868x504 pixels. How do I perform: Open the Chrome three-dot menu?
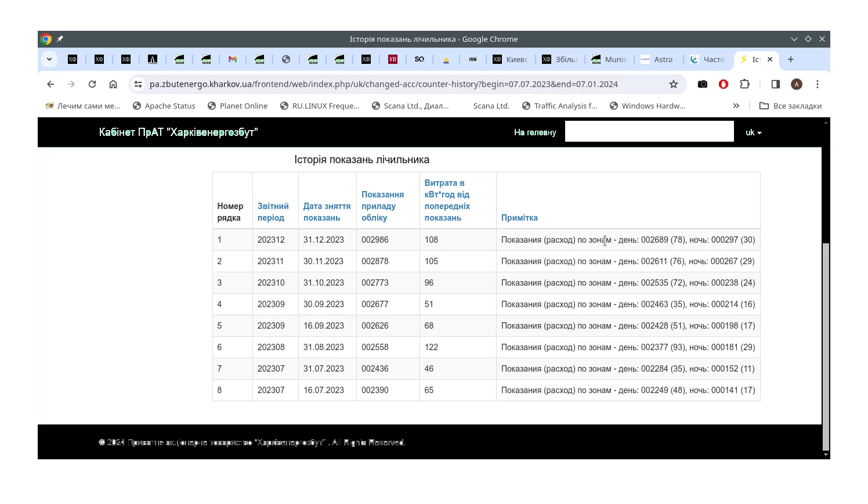click(x=818, y=84)
